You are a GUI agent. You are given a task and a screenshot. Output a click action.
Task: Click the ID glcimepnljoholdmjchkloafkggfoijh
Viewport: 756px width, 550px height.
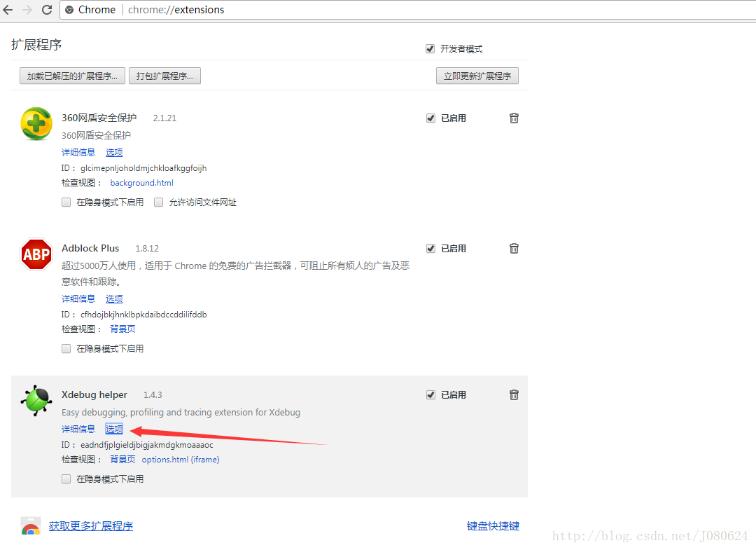coord(143,168)
